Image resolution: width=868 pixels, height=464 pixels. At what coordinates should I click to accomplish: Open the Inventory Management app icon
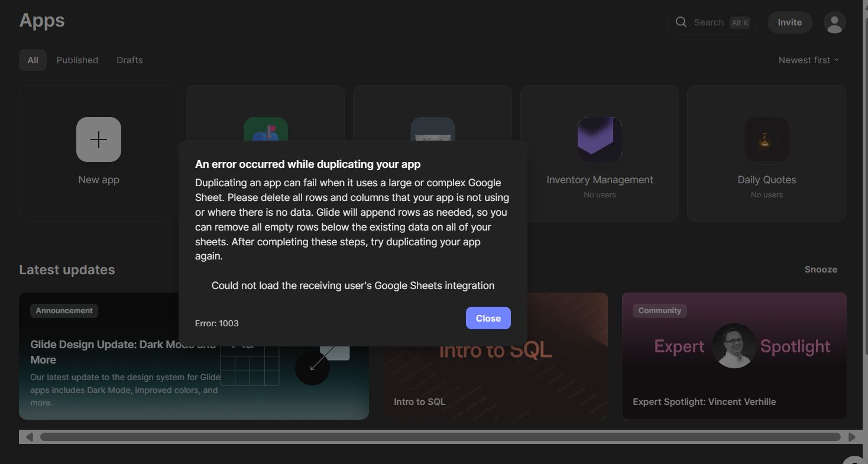tap(600, 139)
